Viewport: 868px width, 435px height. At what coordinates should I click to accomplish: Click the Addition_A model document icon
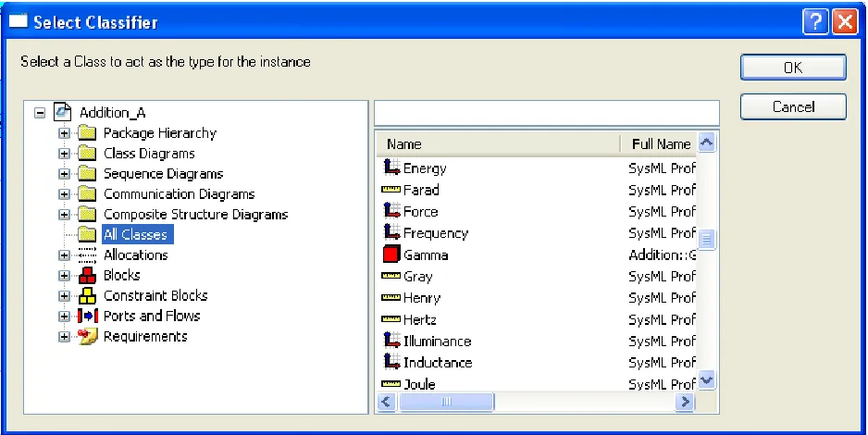click(x=63, y=112)
